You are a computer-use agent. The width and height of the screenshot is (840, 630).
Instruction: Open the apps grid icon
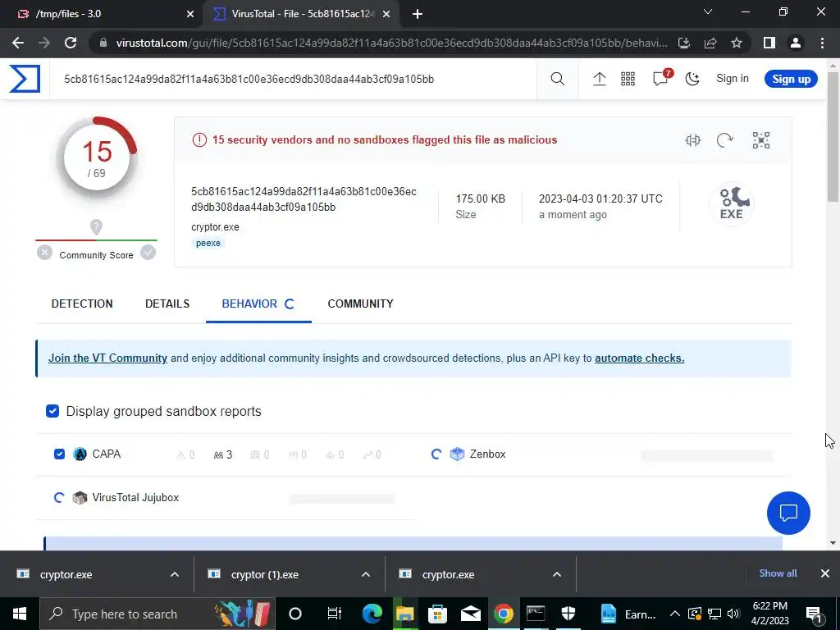pyautogui.click(x=628, y=79)
